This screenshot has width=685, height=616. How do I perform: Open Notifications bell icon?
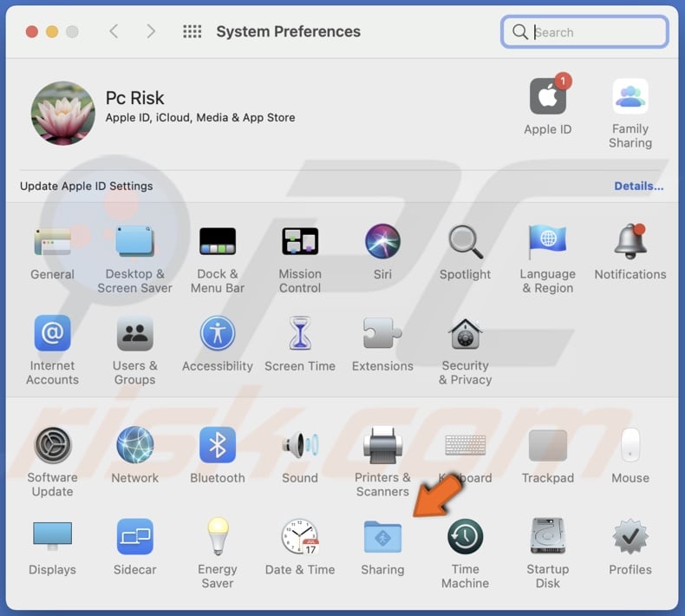pyautogui.click(x=630, y=242)
